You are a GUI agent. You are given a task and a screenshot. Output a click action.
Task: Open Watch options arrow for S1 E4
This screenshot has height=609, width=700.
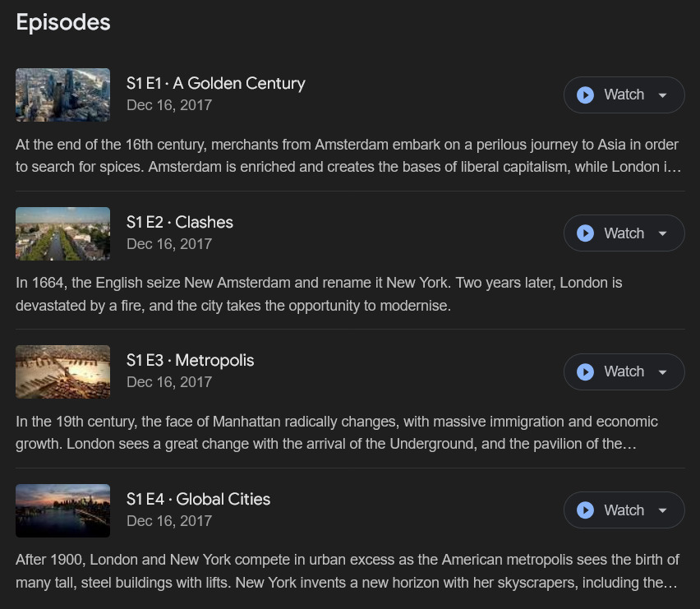[x=663, y=510]
